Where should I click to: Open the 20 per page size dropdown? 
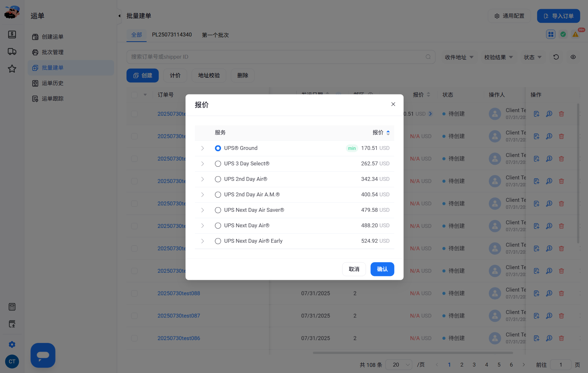(399, 365)
